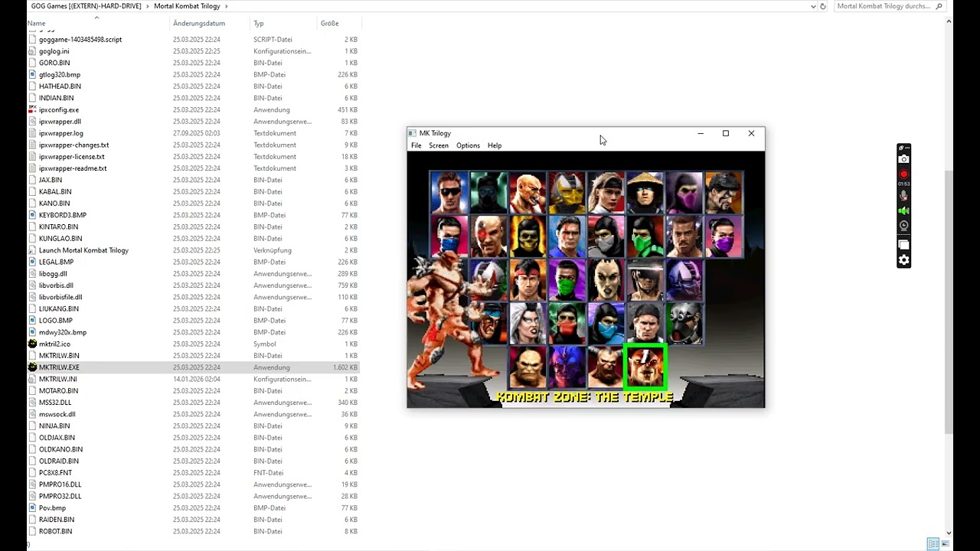Viewport: 980px width, 551px height.
Task: Choose the green-masked Reptile ninja portrait
Action: click(x=645, y=236)
